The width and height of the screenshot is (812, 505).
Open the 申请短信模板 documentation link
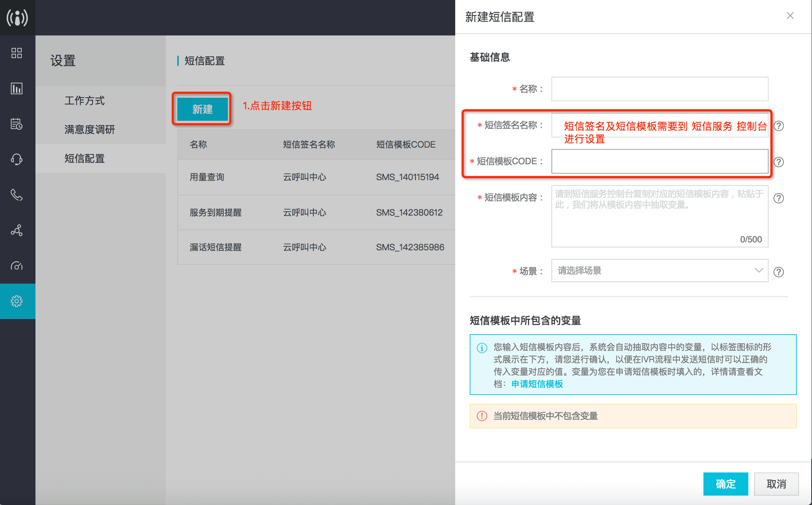pyautogui.click(x=537, y=384)
